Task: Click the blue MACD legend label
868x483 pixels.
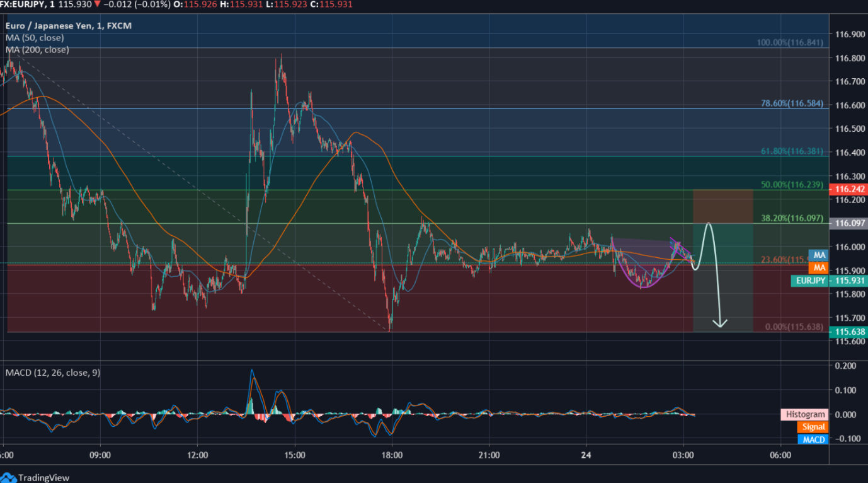Action: coord(813,439)
